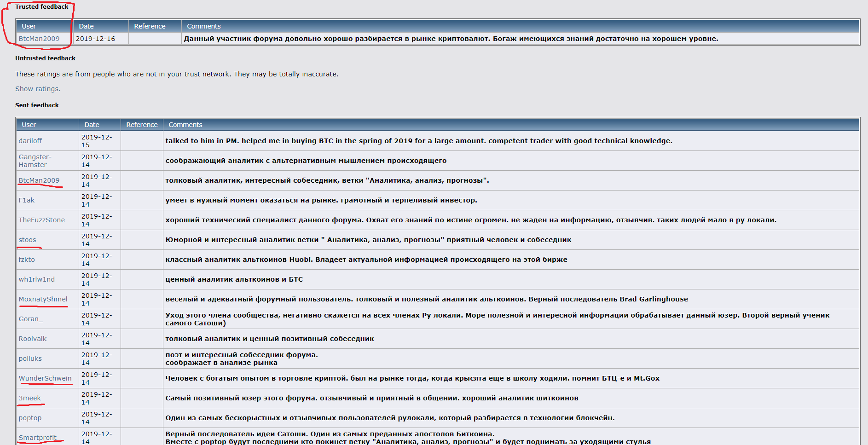
Task: Click Show ratings link under Untrusted feedback
Action: coord(38,89)
